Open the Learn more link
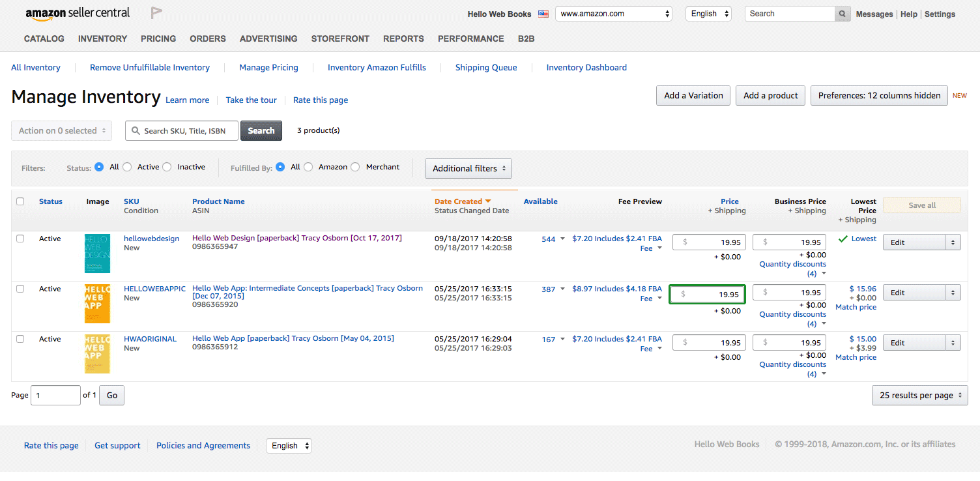 (187, 100)
